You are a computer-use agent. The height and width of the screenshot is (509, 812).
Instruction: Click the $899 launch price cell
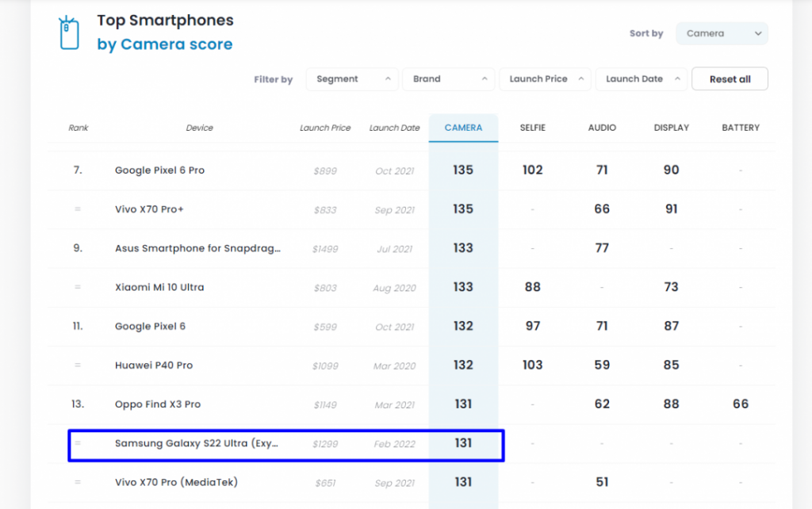point(325,171)
